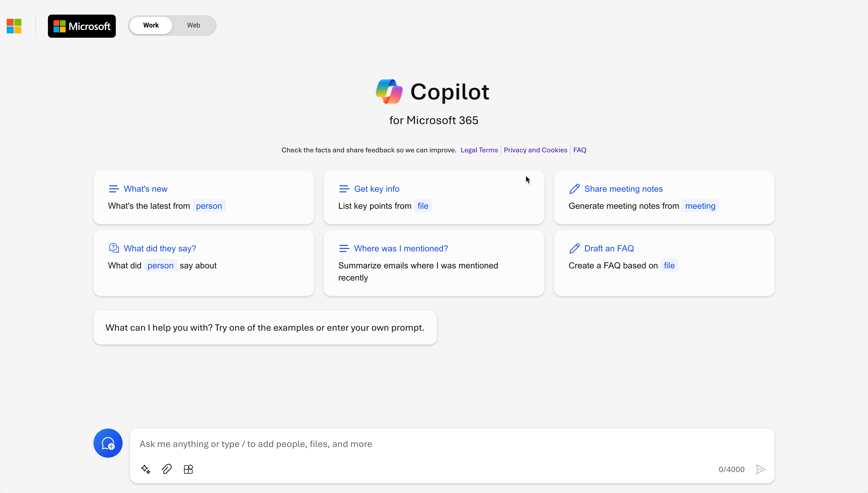Click the table/grid icon
868x493 pixels.
tap(188, 469)
